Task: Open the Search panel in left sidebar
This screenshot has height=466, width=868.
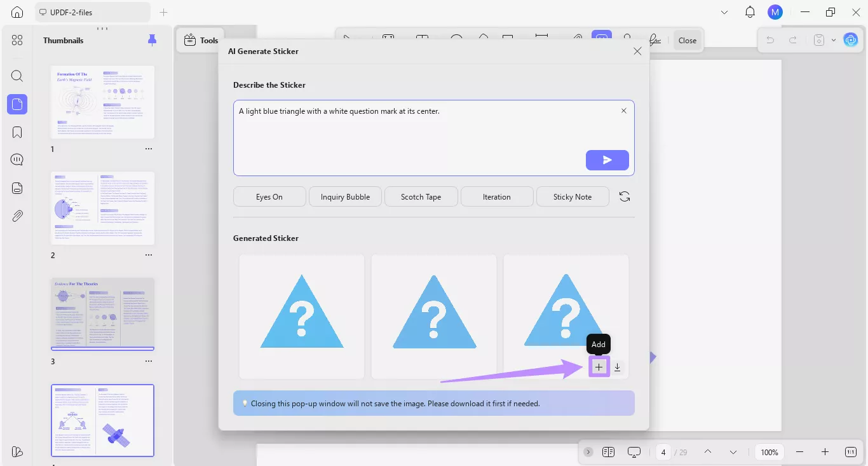Action: (x=17, y=76)
